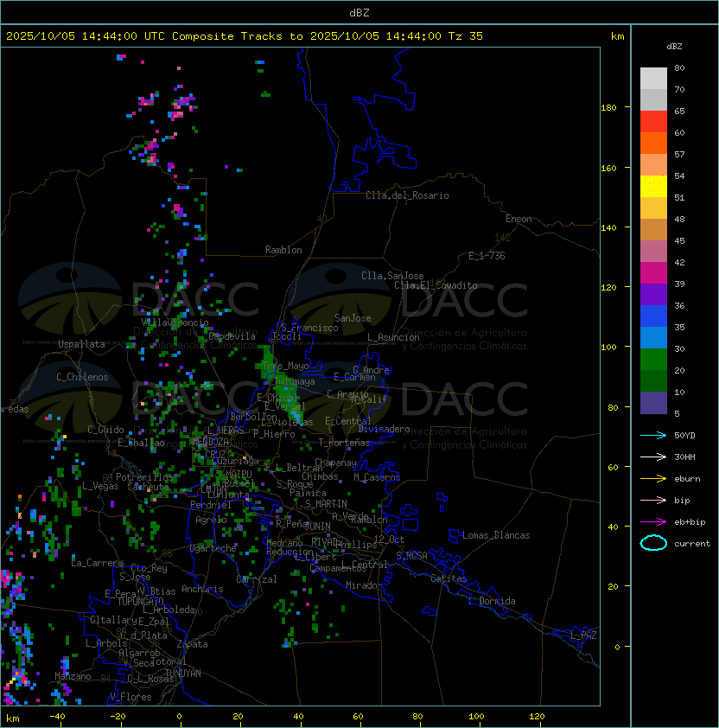Viewport: 719px width, 728px height.
Task: Click the pink bip arrow in legend
Action: [653, 500]
